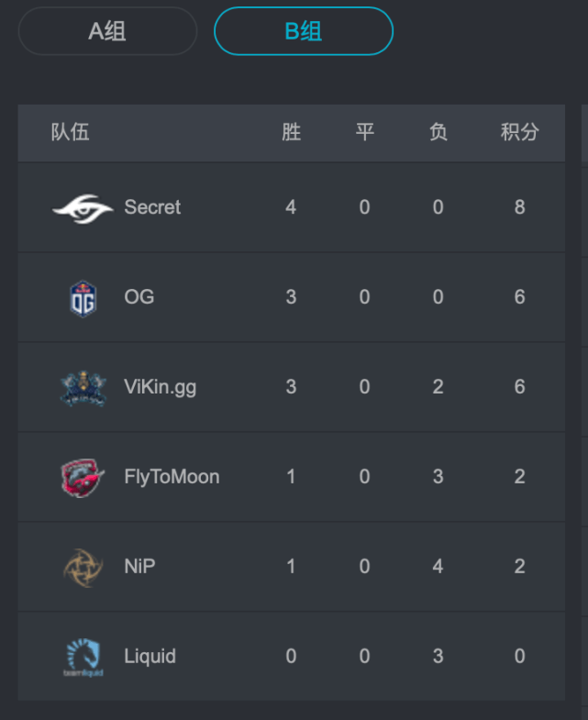588x720 pixels.
Task: Open the ViKin.gg team logo
Action: tap(83, 389)
